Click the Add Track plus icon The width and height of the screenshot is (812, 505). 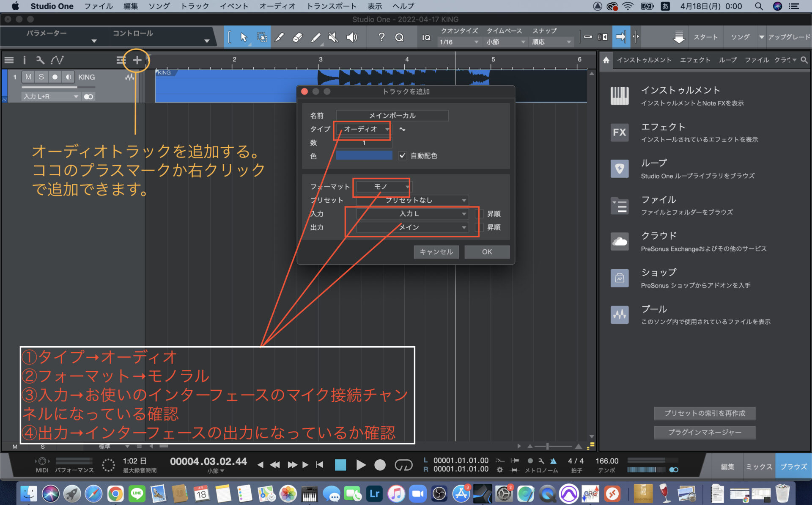point(137,60)
